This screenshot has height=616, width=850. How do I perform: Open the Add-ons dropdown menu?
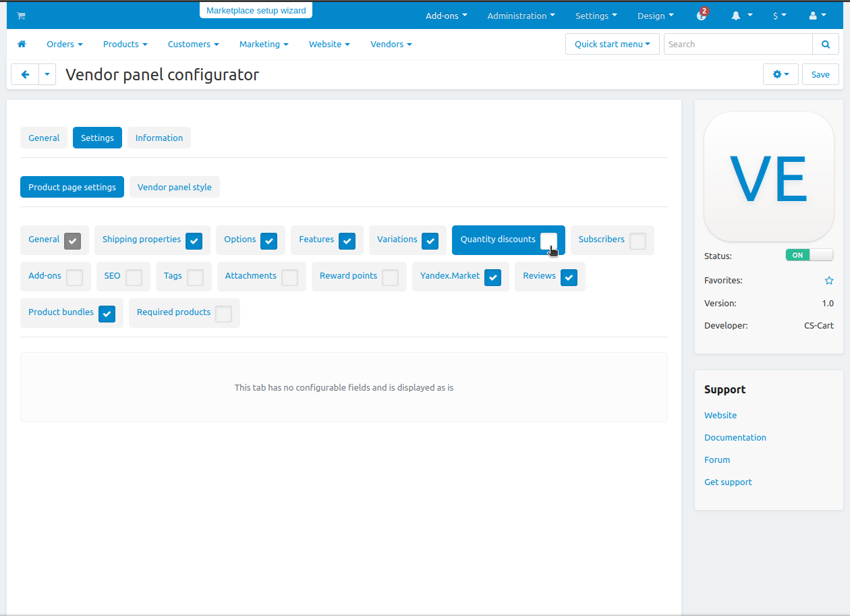point(446,16)
